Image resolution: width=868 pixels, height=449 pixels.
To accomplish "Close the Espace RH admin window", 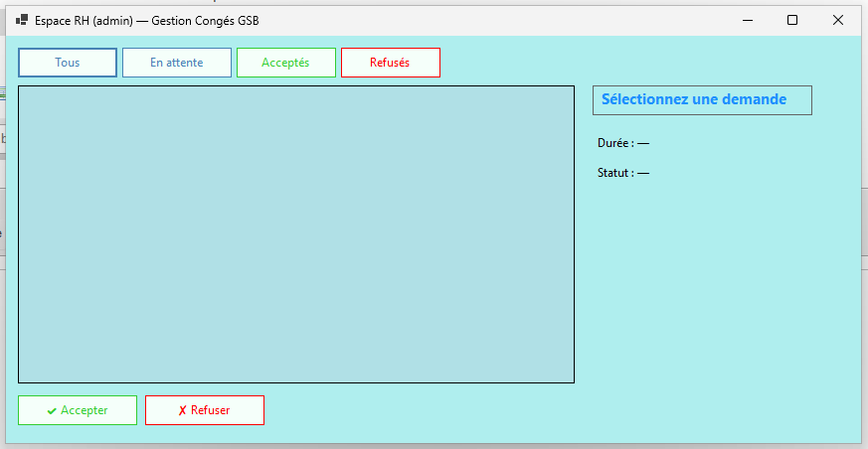I will tap(838, 20).
